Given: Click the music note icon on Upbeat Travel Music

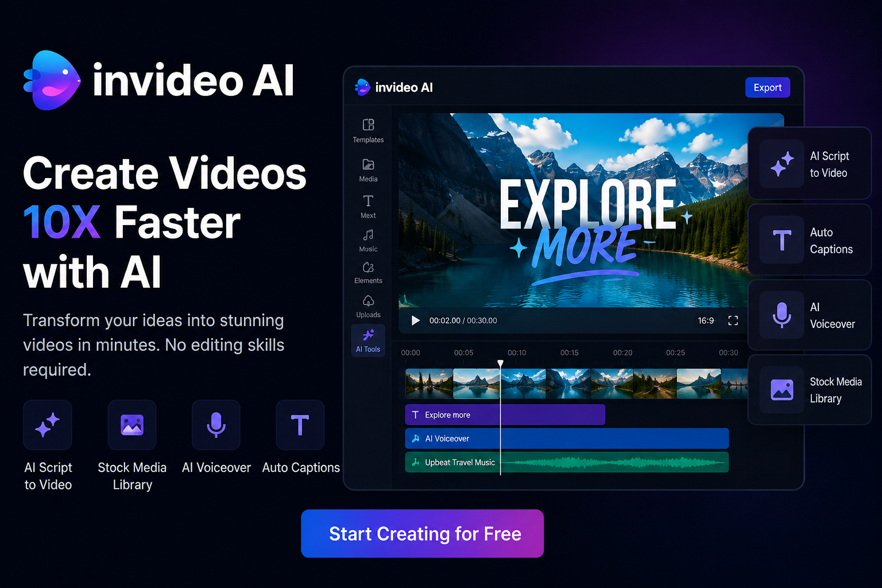Looking at the screenshot, I should coord(415,462).
